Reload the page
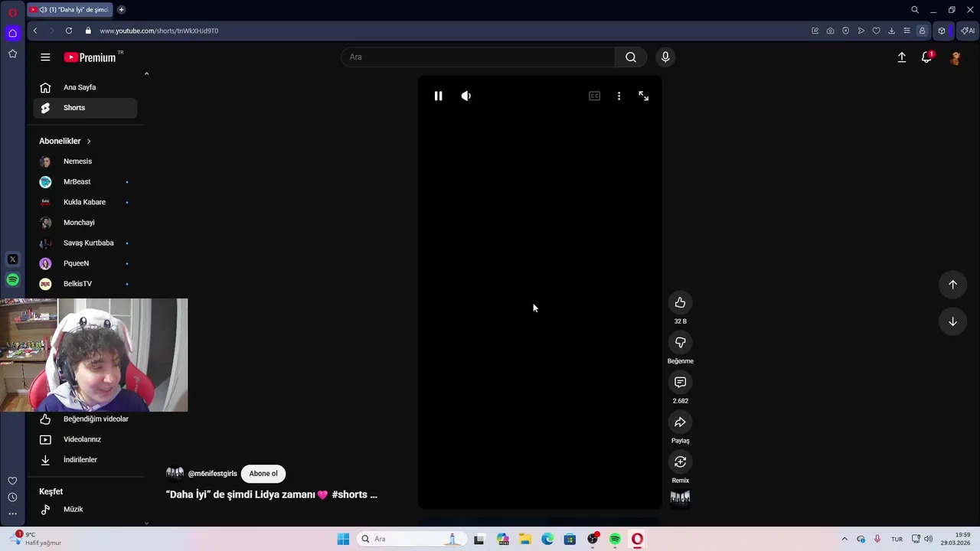 click(69, 31)
